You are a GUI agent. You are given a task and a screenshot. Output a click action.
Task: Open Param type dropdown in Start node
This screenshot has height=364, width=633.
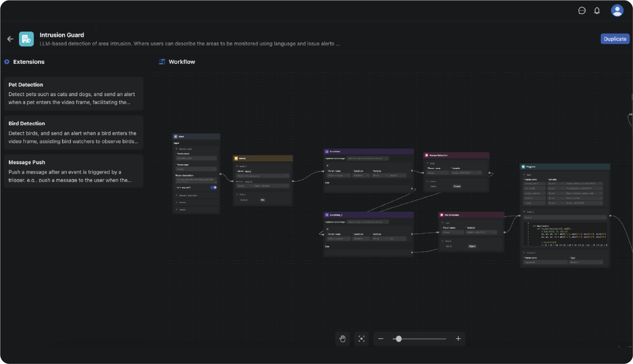(x=196, y=169)
